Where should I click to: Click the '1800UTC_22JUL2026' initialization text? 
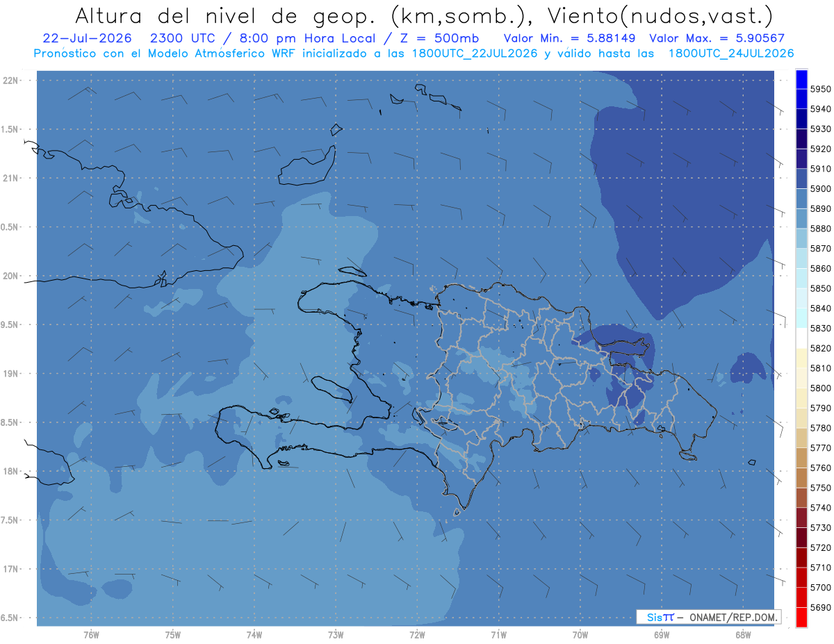coord(475,53)
